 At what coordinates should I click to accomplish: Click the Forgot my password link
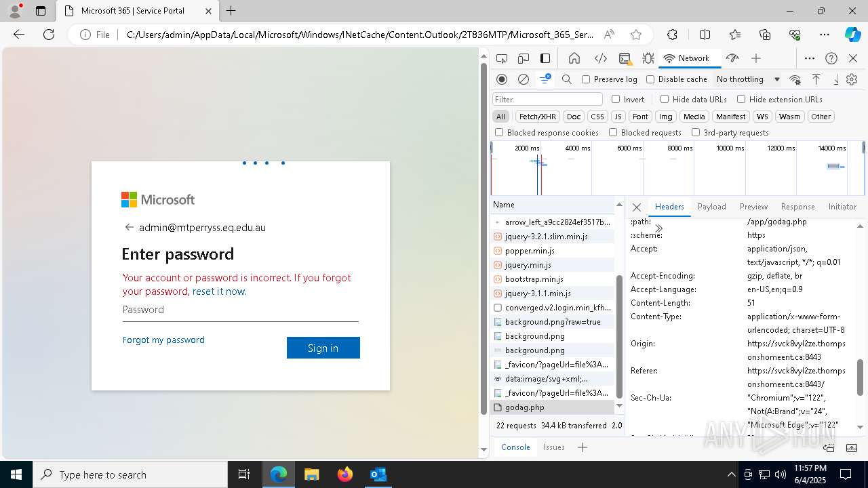tap(163, 340)
